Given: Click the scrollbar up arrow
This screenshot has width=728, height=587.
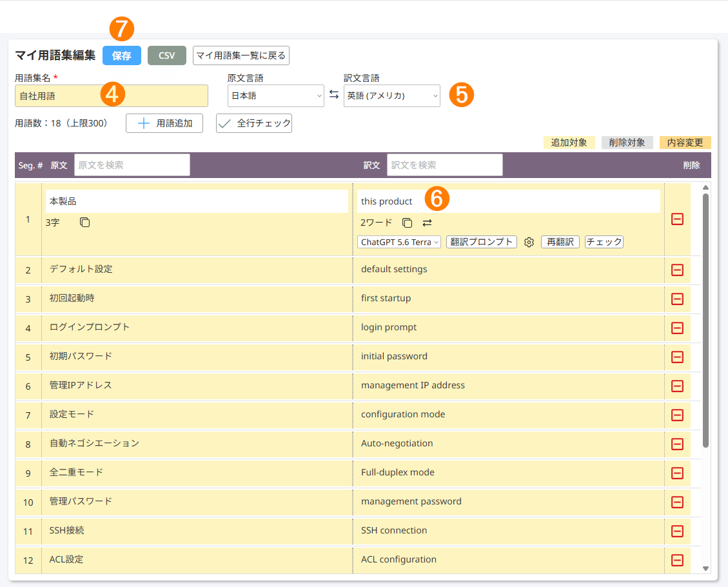Looking at the screenshot, I should tap(705, 188).
